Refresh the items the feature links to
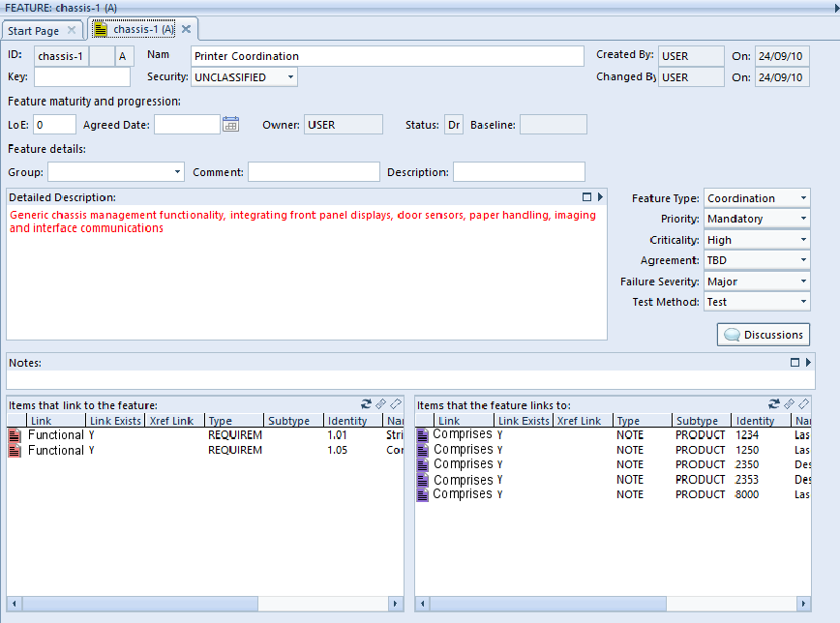 coord(774,404)
